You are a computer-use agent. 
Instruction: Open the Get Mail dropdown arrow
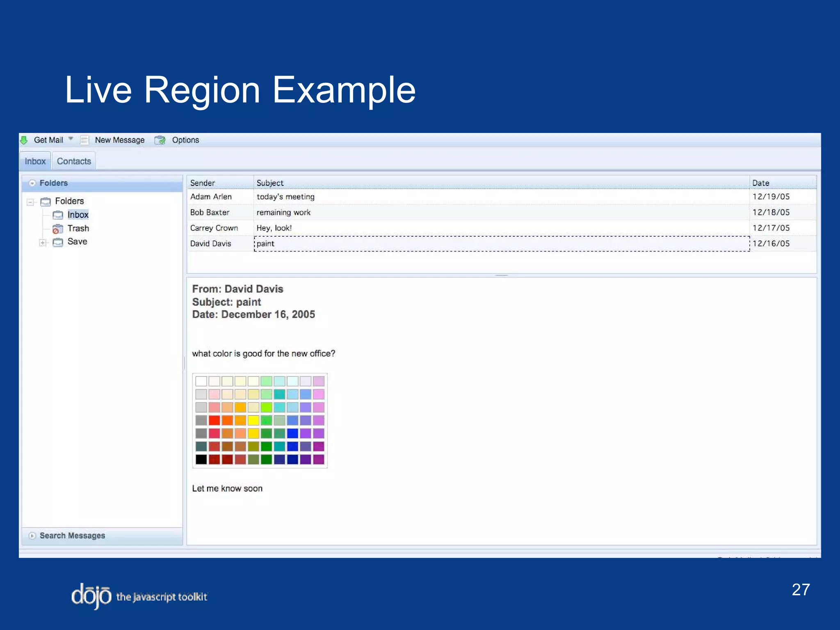[x=71, y=139]
